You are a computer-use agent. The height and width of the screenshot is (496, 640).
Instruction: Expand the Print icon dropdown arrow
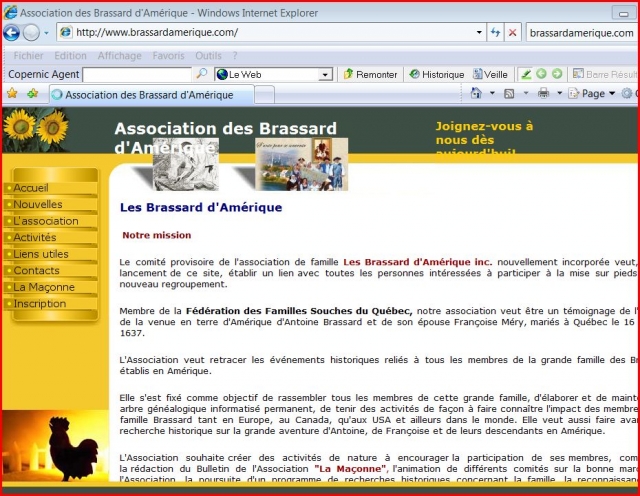[x=560, y=93]
